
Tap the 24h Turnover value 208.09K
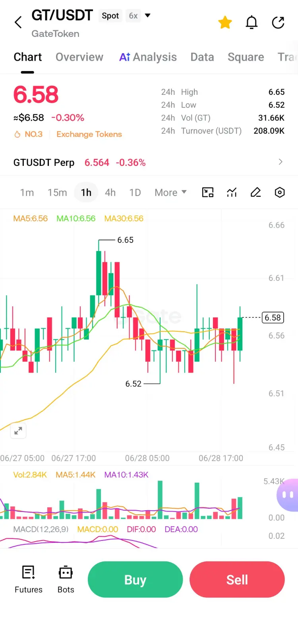pyautogui.click(x=269, y=131)
